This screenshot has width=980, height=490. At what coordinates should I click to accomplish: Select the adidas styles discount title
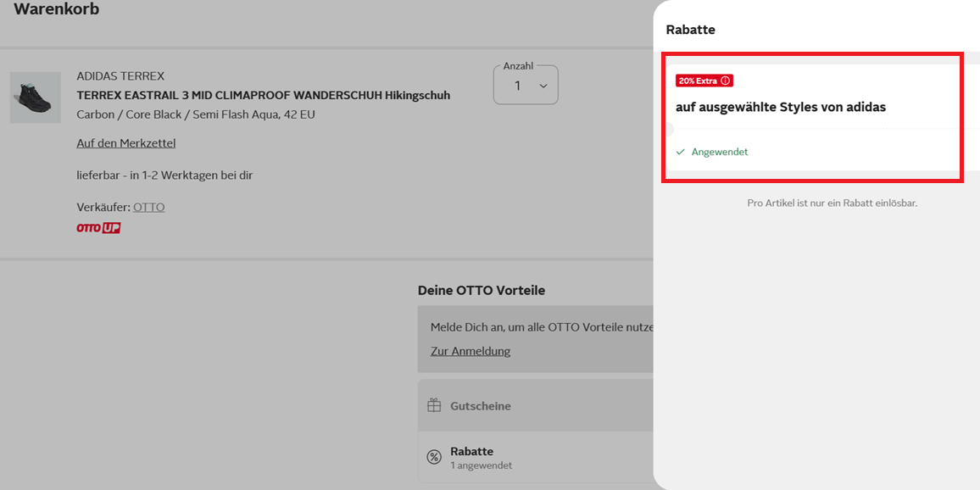point(780,108)
